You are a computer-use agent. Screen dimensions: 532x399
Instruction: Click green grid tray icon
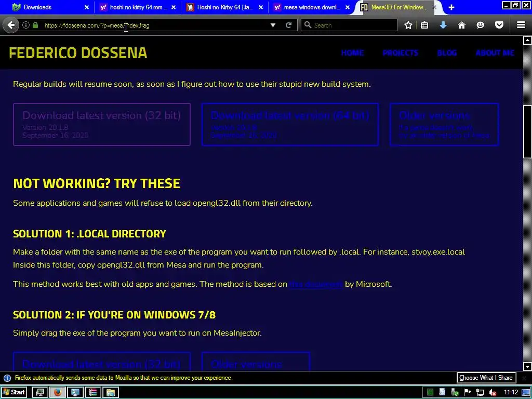point(430,393)
